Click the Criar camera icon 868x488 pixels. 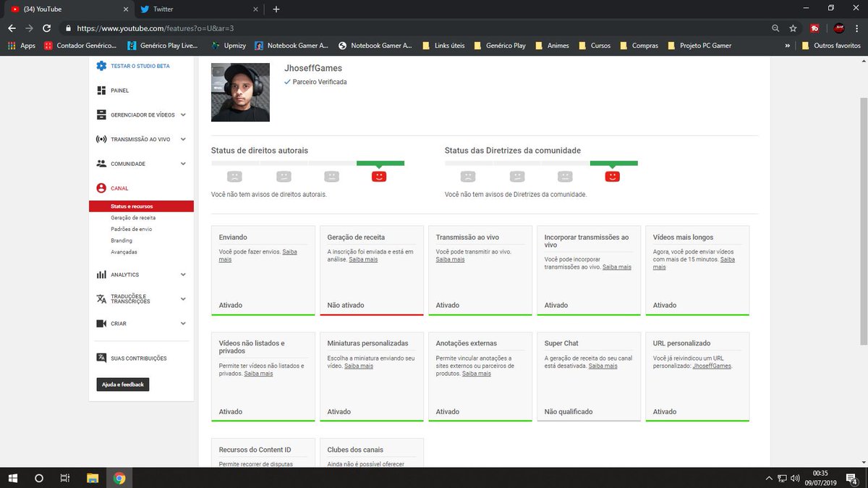pyautogui.click(x=101, y=324)
